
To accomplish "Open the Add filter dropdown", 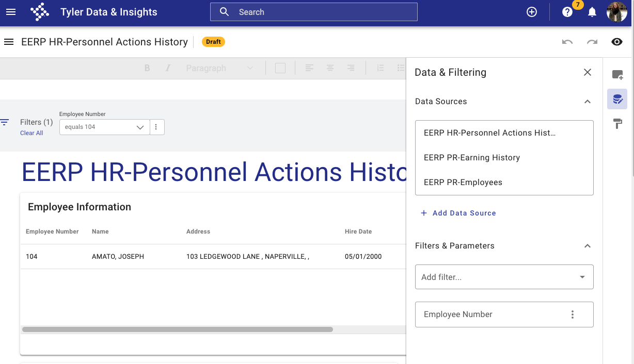I will coord(504,277).
